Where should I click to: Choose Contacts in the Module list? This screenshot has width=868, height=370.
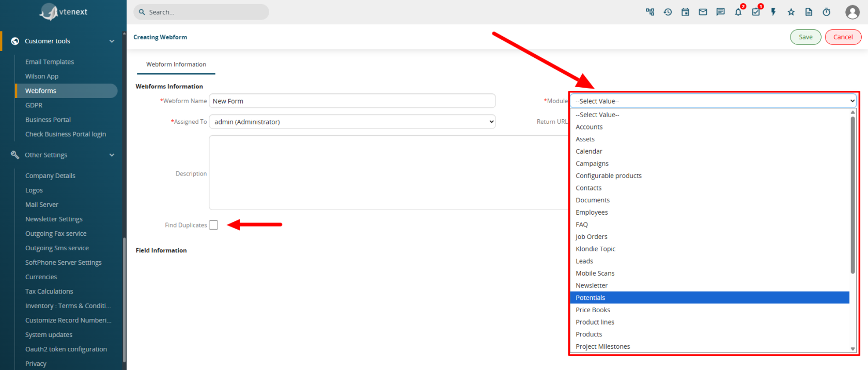710,188
